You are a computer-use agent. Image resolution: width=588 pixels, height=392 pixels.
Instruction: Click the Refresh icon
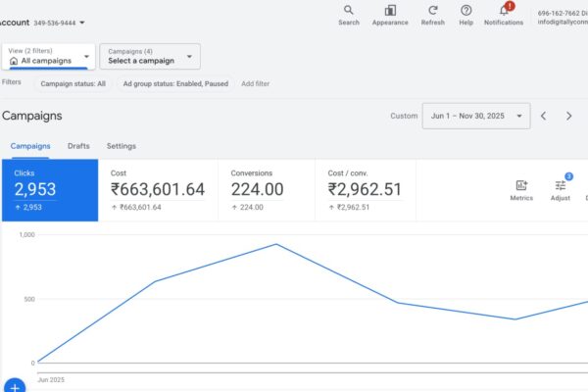tap(432, 11)
